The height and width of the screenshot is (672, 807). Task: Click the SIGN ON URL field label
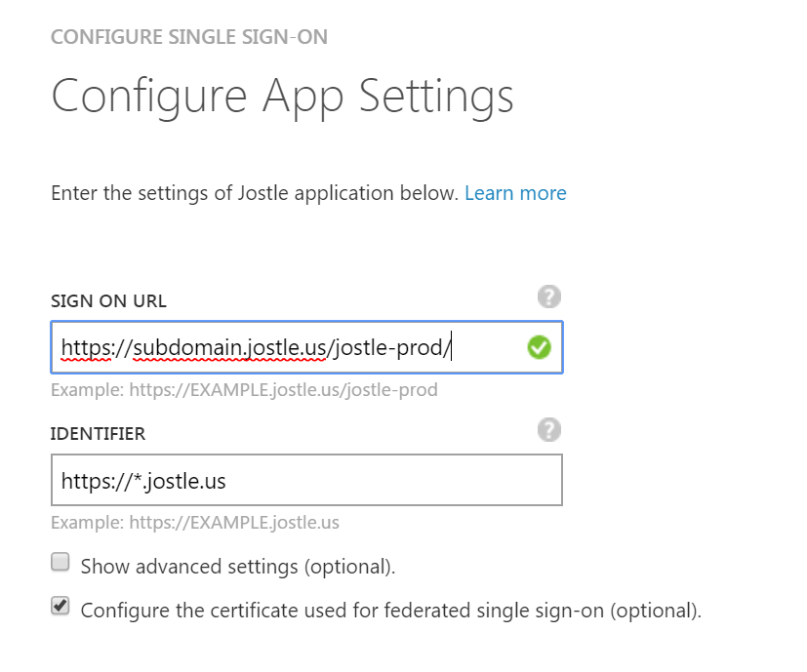(108, 301)
